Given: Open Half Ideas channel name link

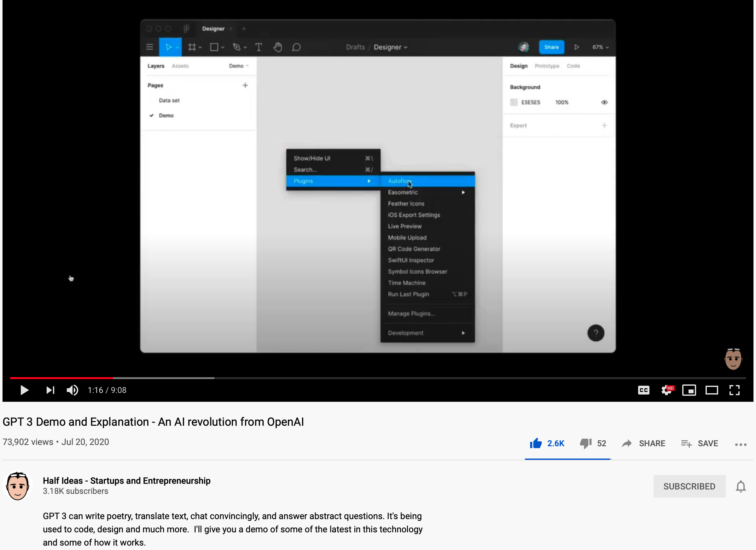Looking at the screenshot, I should tap(127, 481).
